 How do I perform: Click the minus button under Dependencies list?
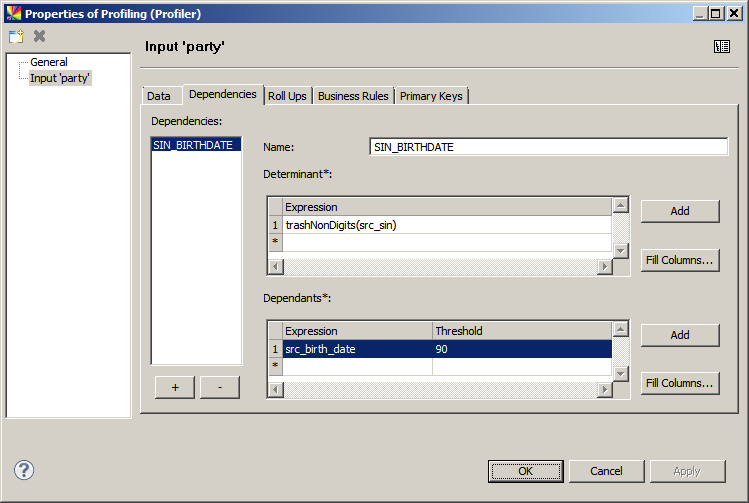click(x=220, y=388)
